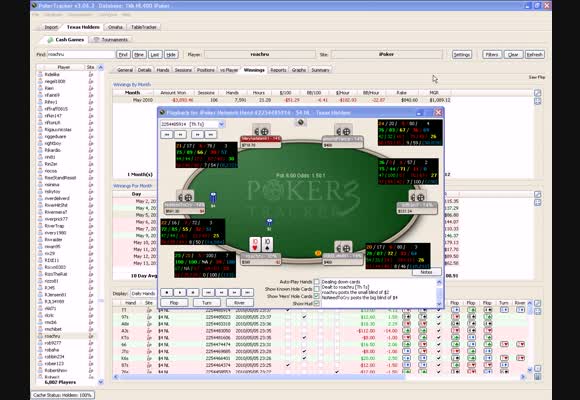Click the iPoker site icon beside player roachru
580x400 pixels.
tap(91, 336)
